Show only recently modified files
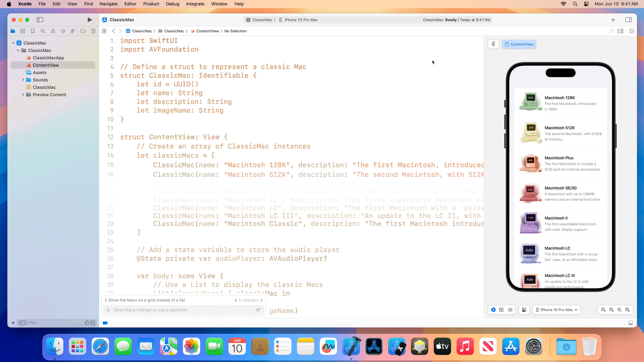Screen dimensions: 644x362 click(x=87, y=323)
